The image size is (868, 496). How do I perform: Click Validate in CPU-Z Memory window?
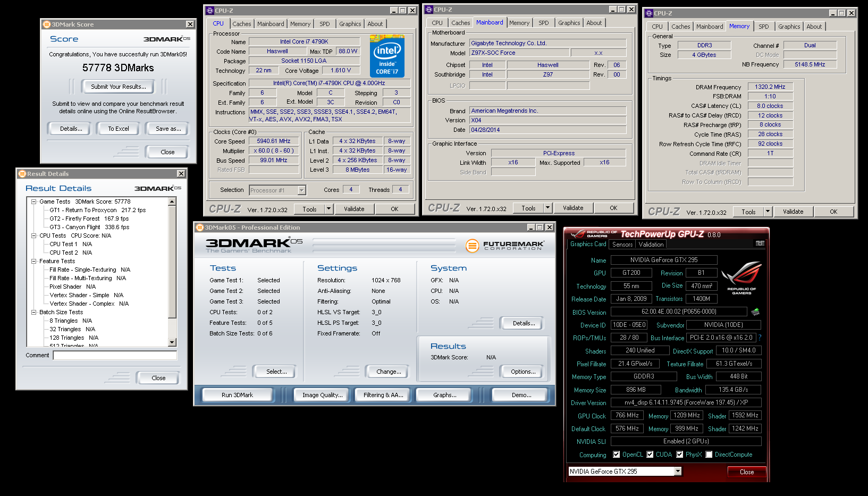pyautogui.click(x=793, y=212)
